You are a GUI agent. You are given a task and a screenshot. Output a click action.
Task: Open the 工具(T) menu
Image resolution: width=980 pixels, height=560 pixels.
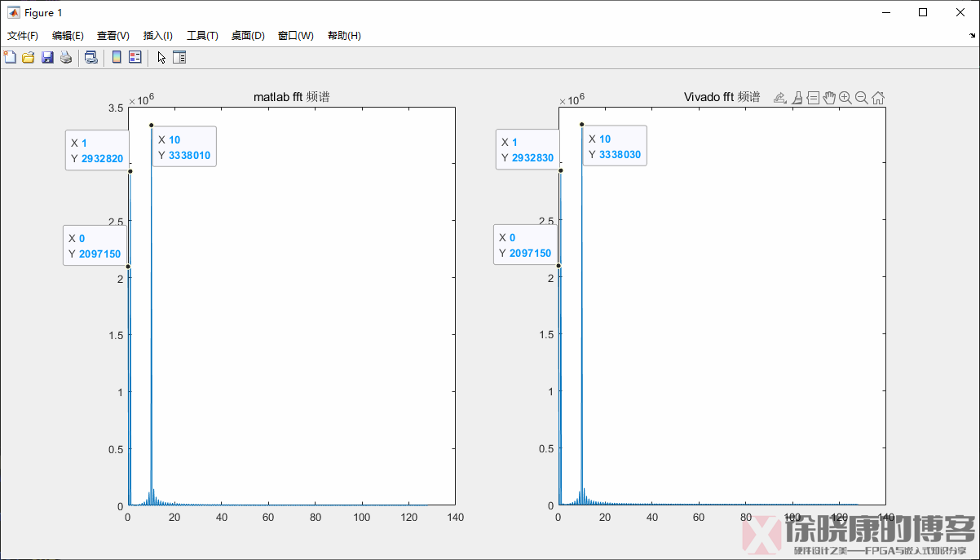201,35
